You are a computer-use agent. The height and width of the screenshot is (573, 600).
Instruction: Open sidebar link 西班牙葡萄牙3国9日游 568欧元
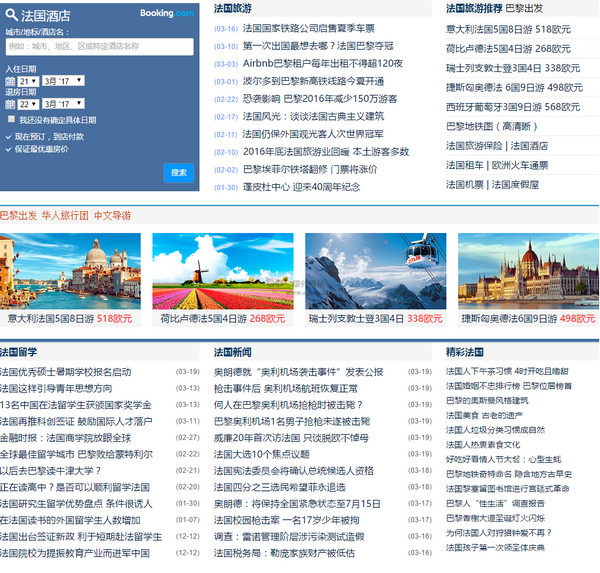513,107
